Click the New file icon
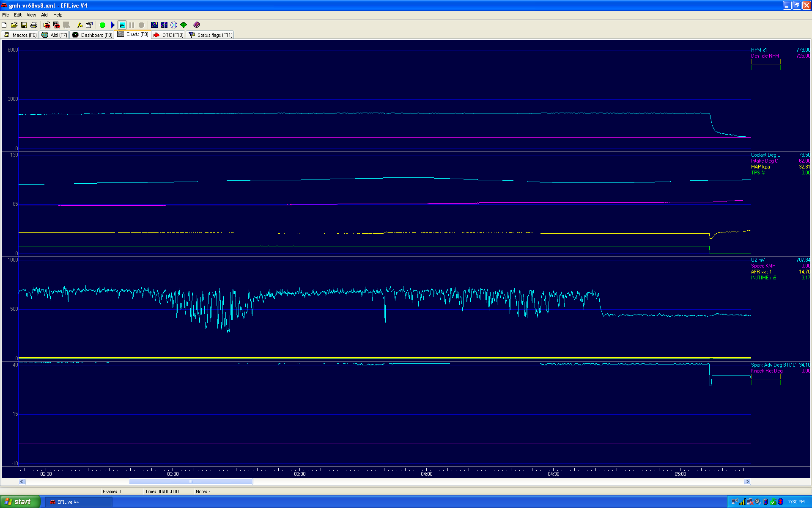This screenshot has width=812, height=508. (x=4, y=25)
